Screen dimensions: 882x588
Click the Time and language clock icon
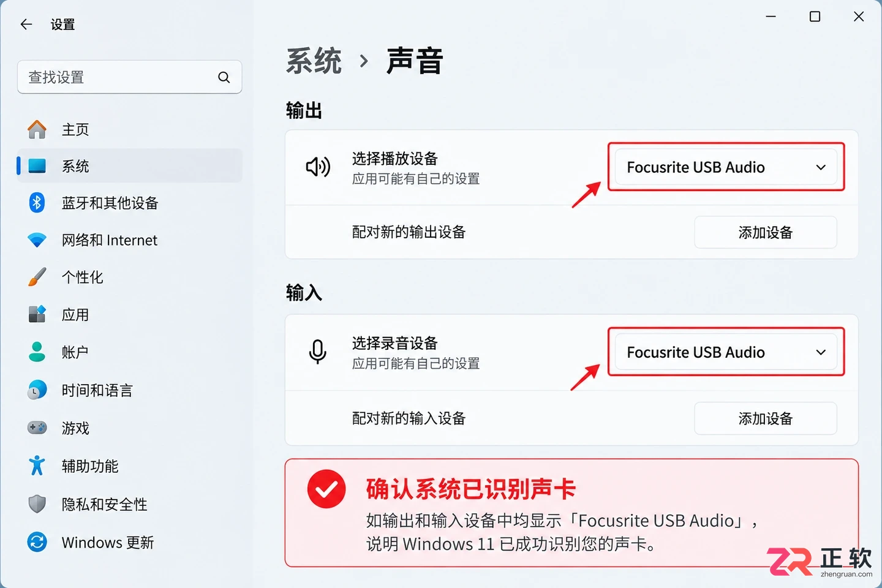tap(37, 390)
